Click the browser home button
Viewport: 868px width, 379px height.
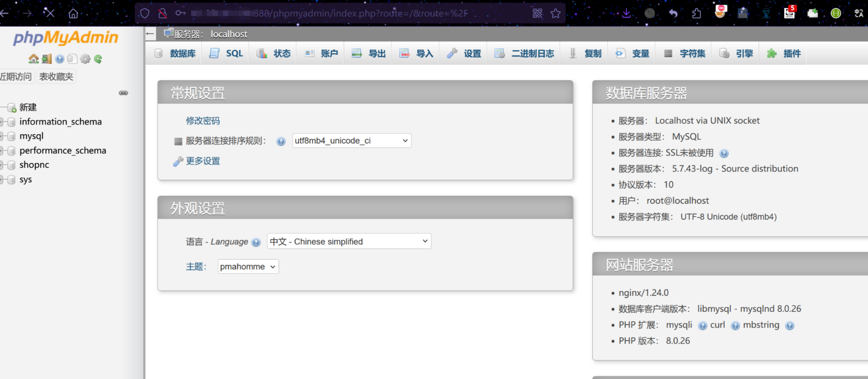[x=73, y=13]
